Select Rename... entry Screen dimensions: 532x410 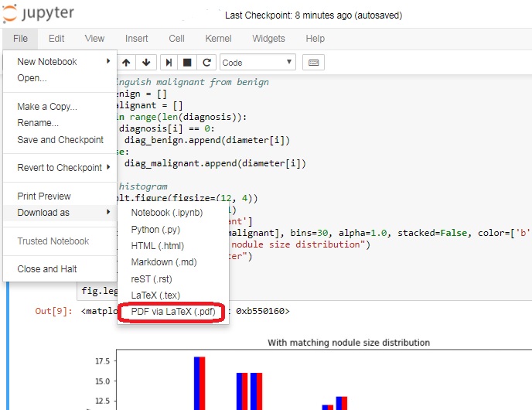point(60,123)
